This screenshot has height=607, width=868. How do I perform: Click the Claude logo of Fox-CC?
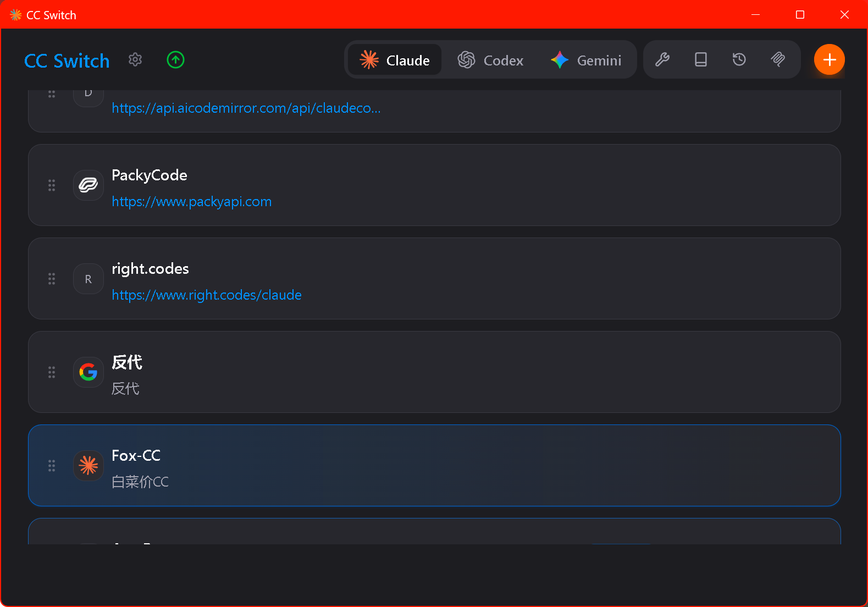pos(89,466)
